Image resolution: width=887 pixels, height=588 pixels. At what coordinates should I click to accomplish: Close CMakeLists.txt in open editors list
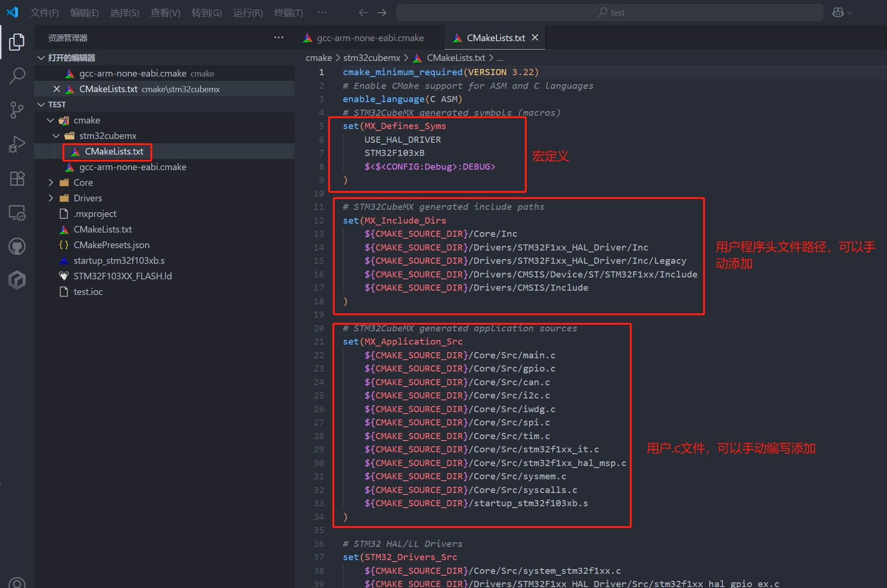tap(57, 89)
